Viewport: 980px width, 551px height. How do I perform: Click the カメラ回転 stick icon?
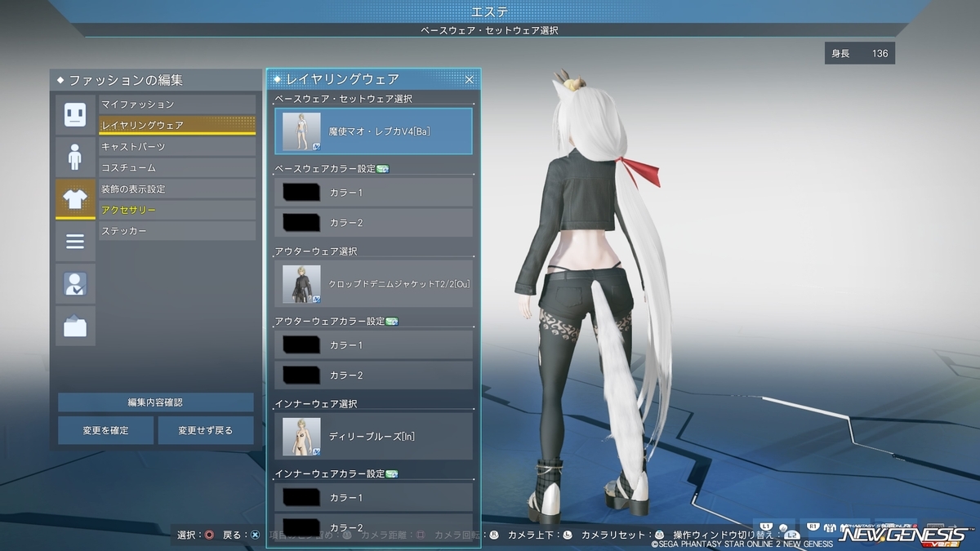point(494,535)
